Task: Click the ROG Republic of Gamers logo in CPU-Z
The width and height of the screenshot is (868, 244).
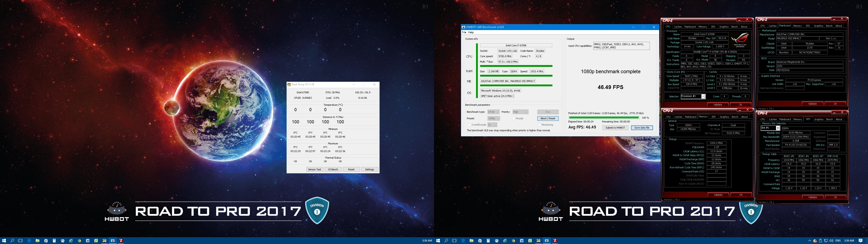Action: (740, 40)
